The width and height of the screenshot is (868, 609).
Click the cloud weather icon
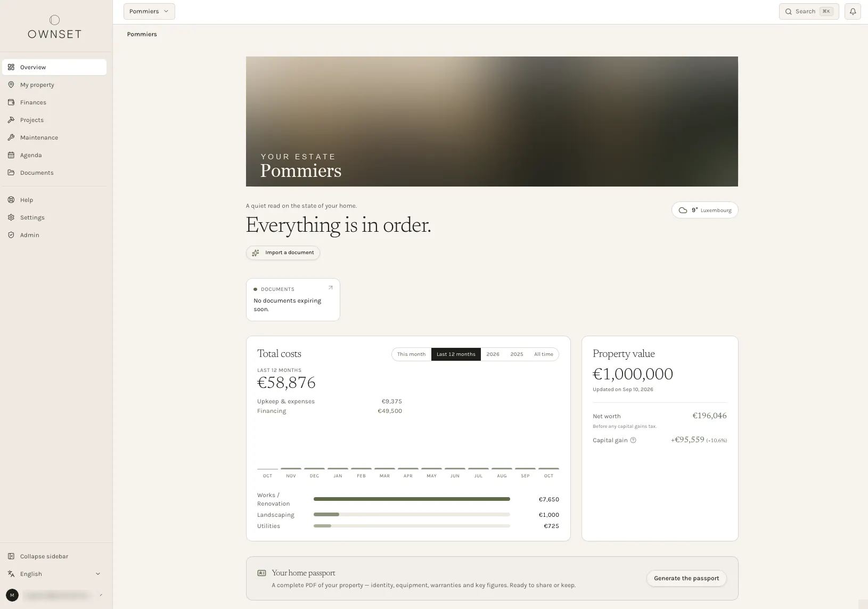[683, 210]
